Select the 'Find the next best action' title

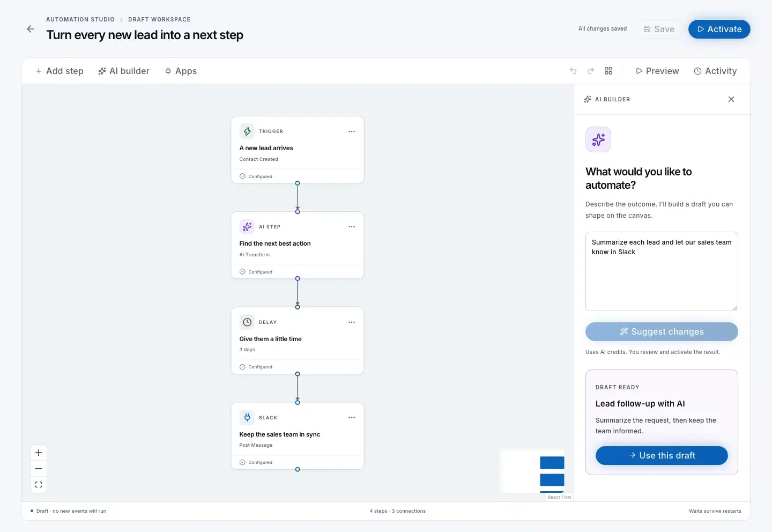point(275,243)
